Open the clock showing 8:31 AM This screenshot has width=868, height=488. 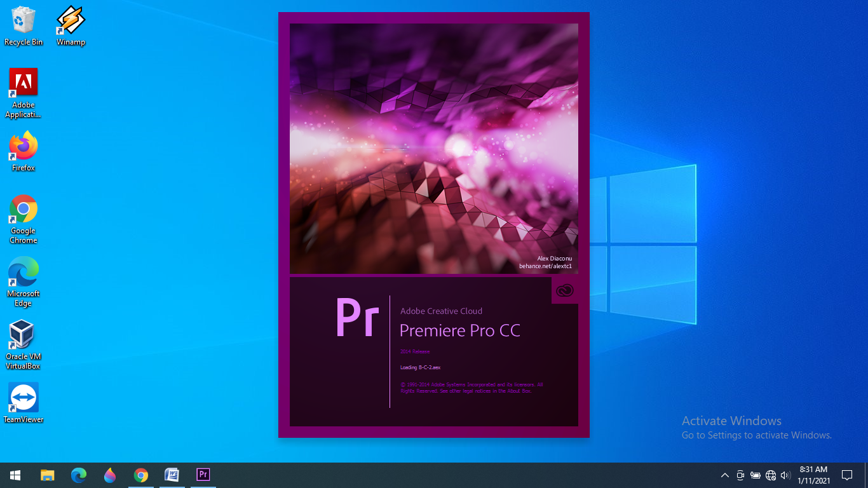click(x=813, y=475)
